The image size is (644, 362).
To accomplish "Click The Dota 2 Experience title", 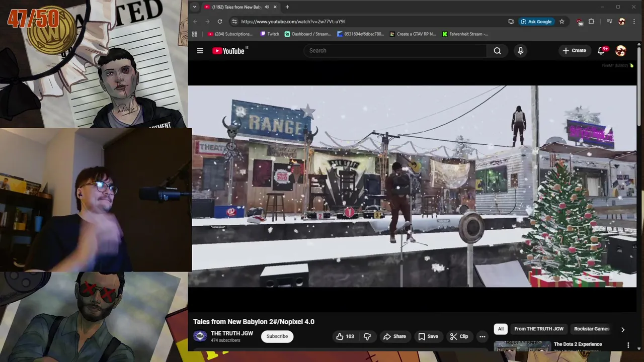I will pyautogui.click(x=578, y=344).
